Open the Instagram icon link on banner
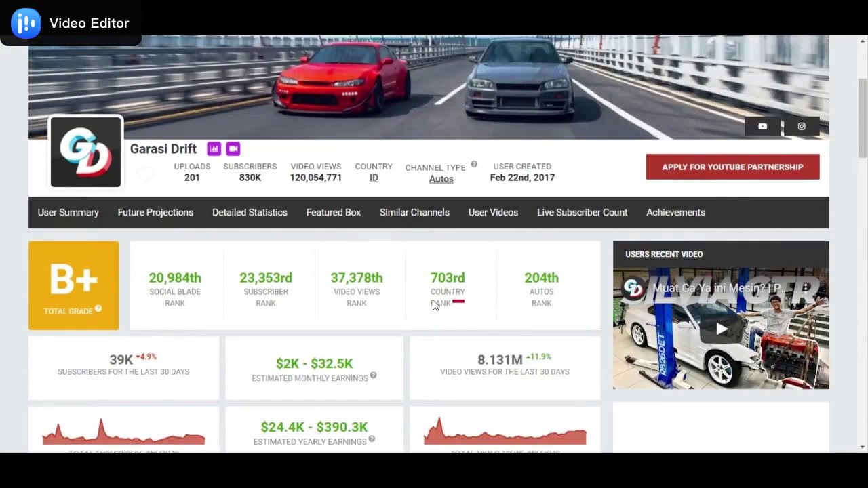 tap(802, 126)
